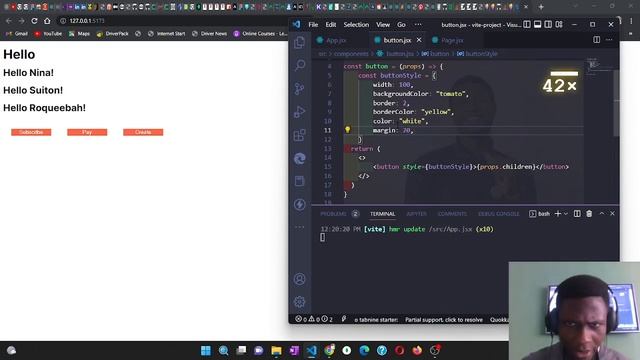
Task: Click the Subscribe button on the webpage
Action: [x=31, y=132]
